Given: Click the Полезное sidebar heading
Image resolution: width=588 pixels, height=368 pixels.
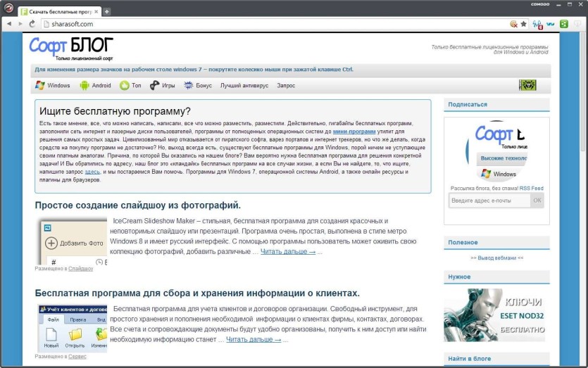Looking at the screenshot, I should point(463,243).
